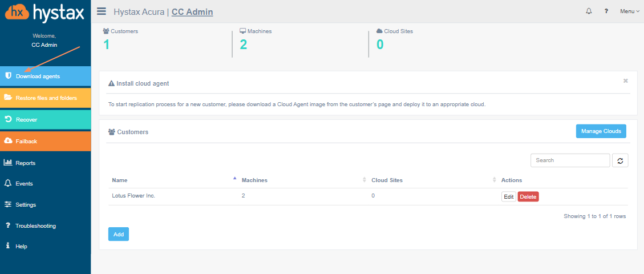Viewport: 644px width, 274px height.
Task: Open Restore files and folders
Action: pyautogui.click(x=45, y=98)
